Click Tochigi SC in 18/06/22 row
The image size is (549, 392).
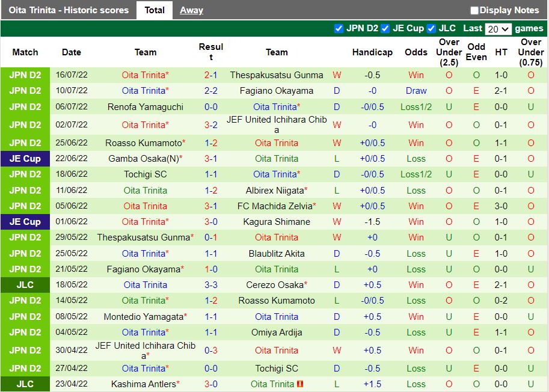point(146,174)
